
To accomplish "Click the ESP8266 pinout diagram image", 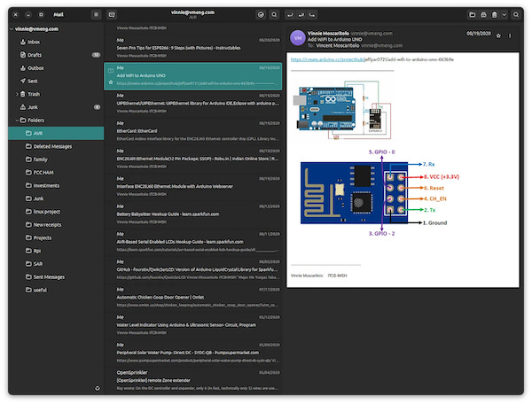I will pyautogui.click(x=379, y=193).
